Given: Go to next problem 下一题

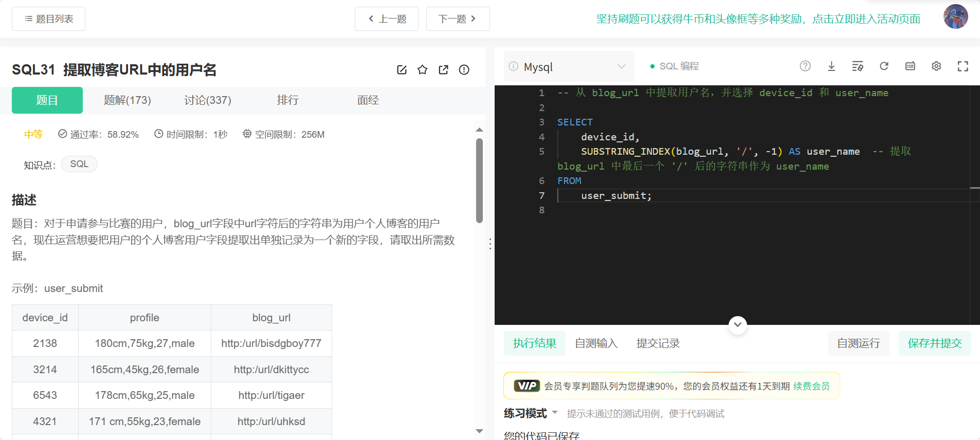Looking at the screenshot, I should click(458, 19).
